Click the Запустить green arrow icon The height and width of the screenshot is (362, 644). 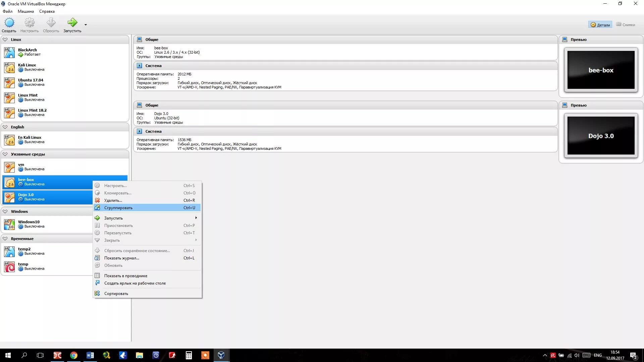coord(72,23)
